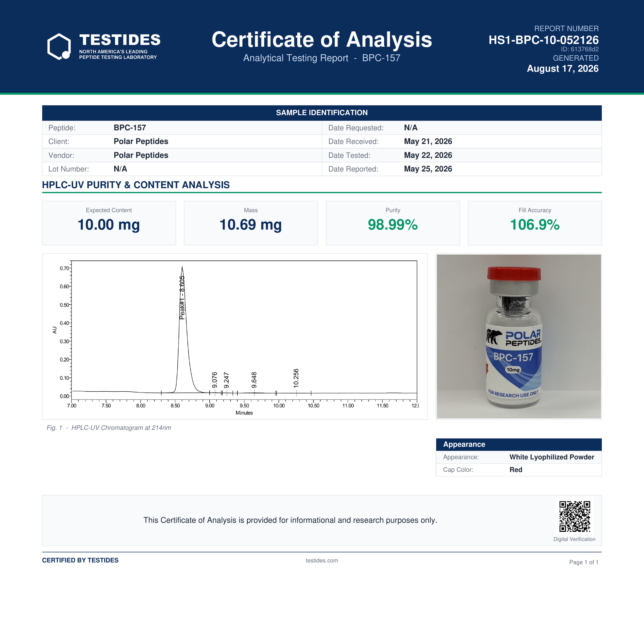Click the informational purposes disclaimer text
The image size is (644, 644).
290,520
